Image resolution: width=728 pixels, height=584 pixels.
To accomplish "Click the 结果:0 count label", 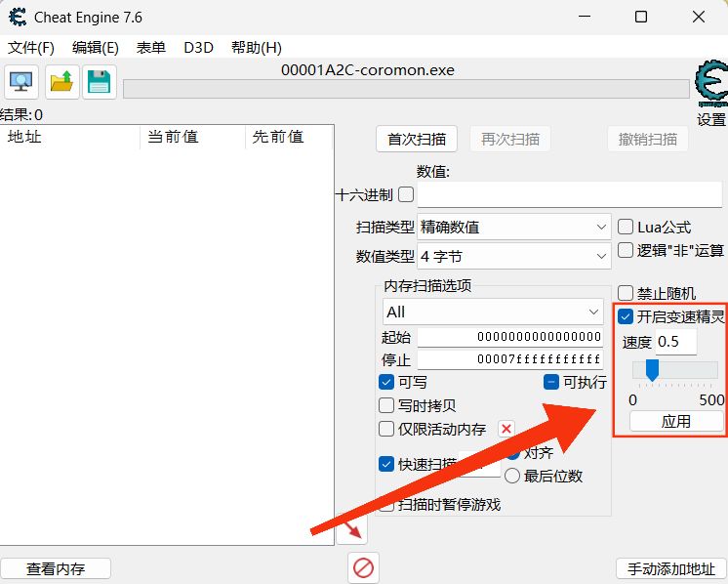I will (x=21, y=115).
